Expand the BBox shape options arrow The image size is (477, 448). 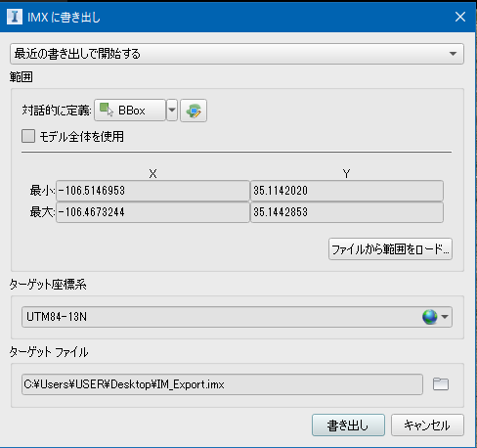[172, 111]
